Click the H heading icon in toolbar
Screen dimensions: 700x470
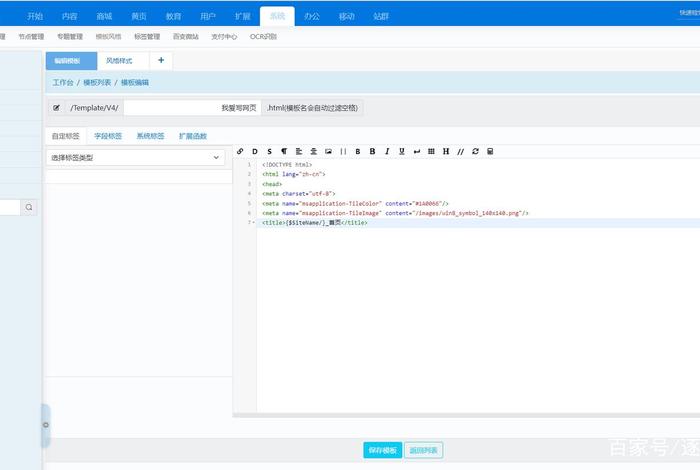pyautogui.click(x=446, y=151)
